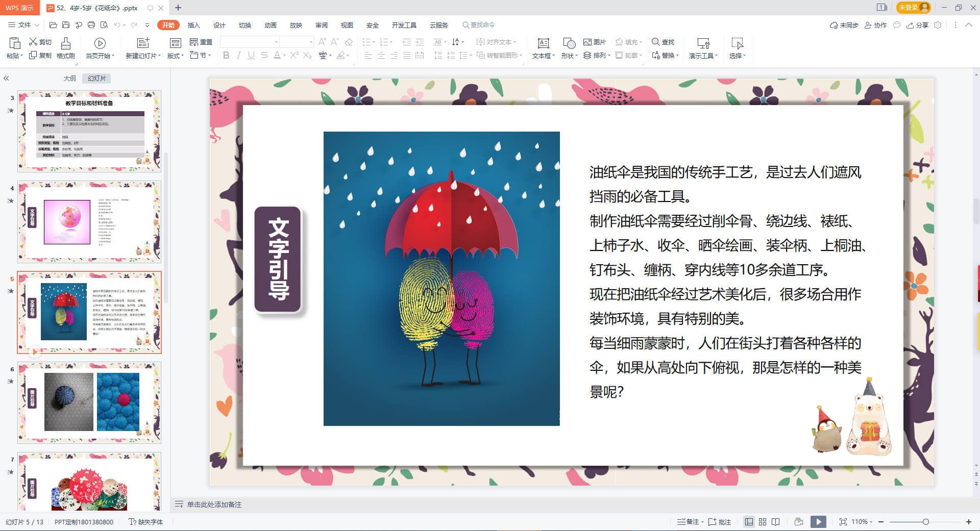Click the Not Synced (未同步) button
The width and height of the screenshot is (980, 531).
(844, 25)
